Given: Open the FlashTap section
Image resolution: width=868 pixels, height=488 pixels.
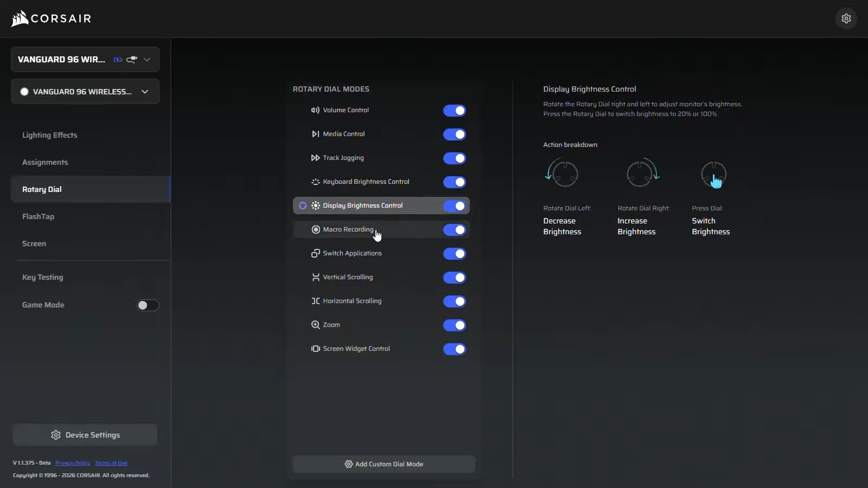Looking at the screenshot, I should (x=38, y=216).
